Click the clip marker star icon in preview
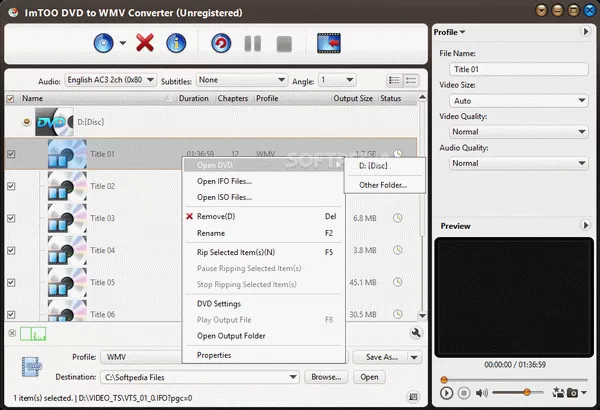Image resolution: width=600 pixels, height=410 pixels. [558, 392]
